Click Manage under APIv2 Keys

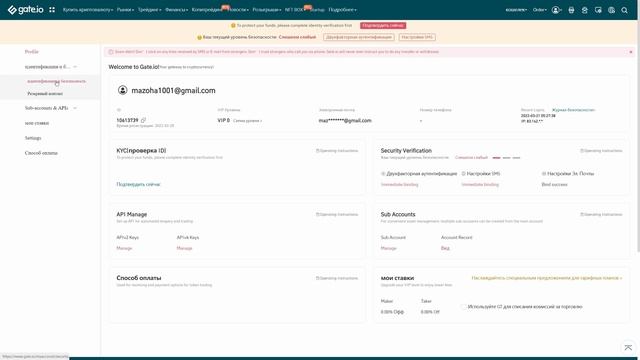[x=124, y=248]
